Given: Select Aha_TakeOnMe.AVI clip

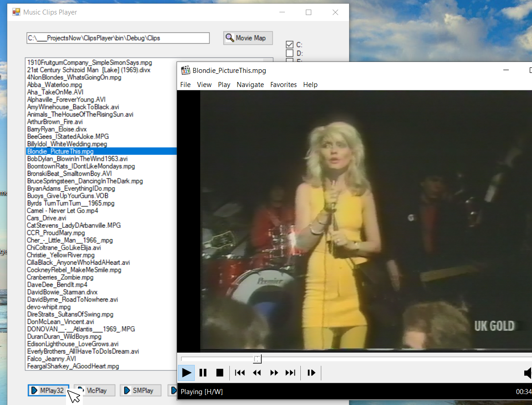Looking at the screenshot, I should (x=55, y=92).
